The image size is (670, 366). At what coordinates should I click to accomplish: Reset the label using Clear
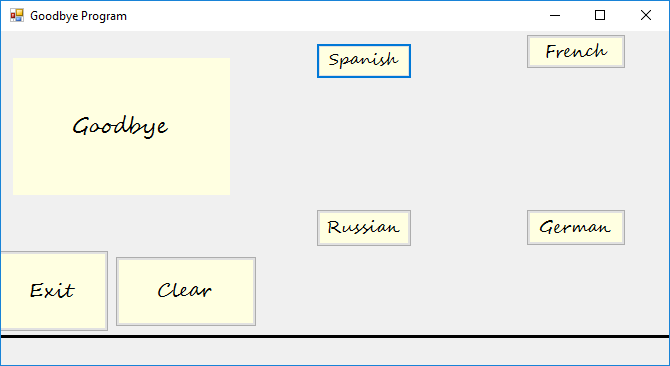186,291
